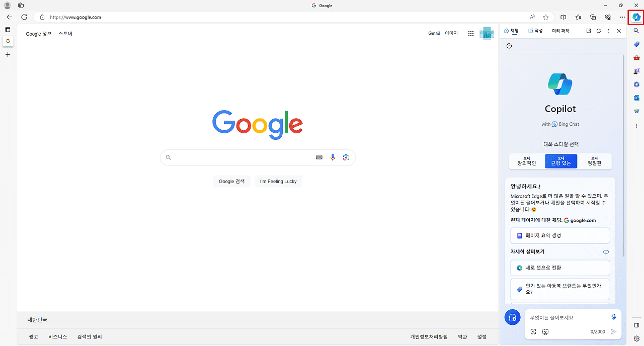Open Copilot in new window icon

(x=589, y=31)
